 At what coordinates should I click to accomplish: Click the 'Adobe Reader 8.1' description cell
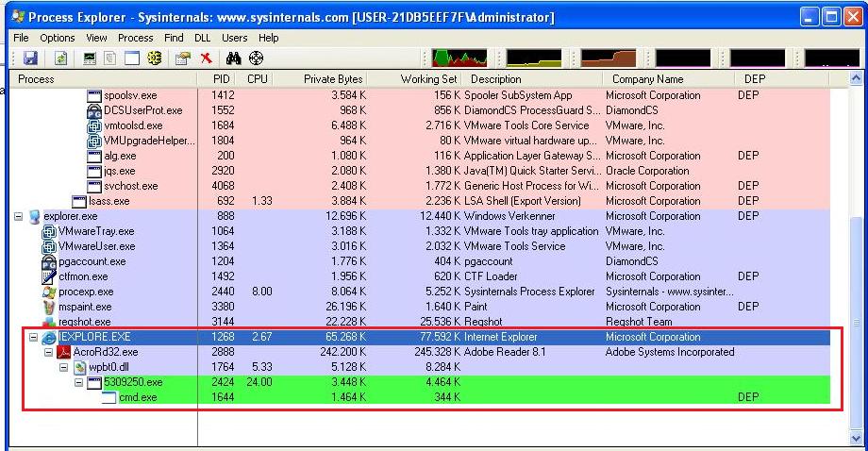pyautogui.click(x=505, y=352)
